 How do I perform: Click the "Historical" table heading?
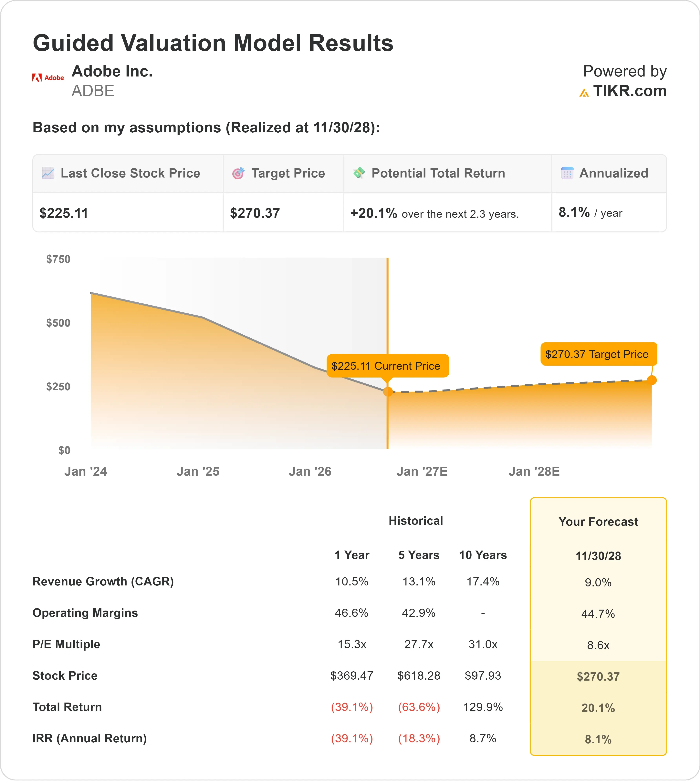coord(416,521)
